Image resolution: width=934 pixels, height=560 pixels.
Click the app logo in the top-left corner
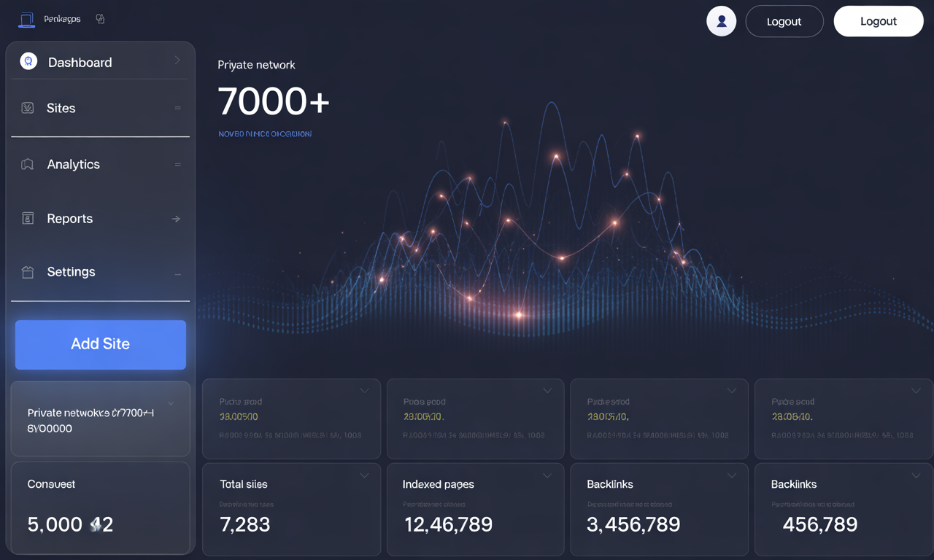pos(26,19)
